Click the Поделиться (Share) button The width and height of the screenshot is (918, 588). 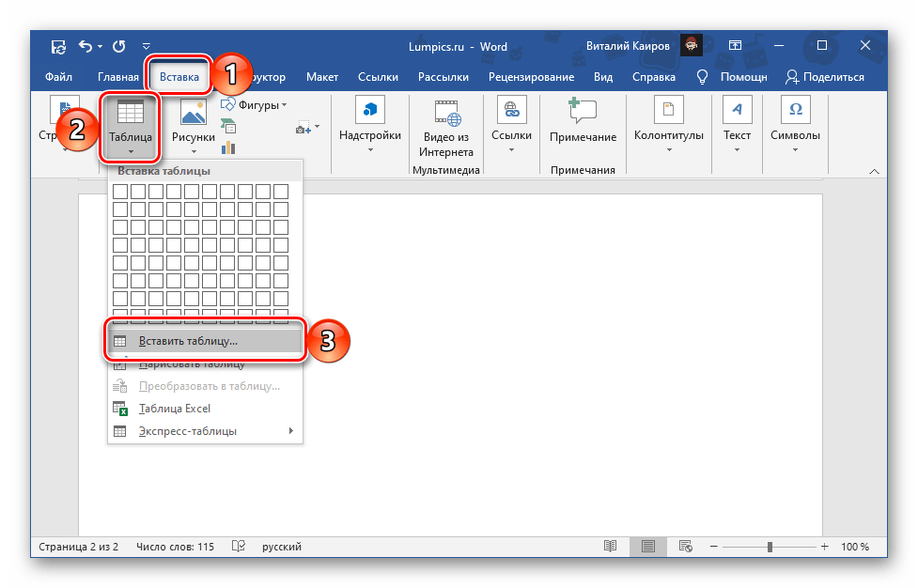[825, 77]
